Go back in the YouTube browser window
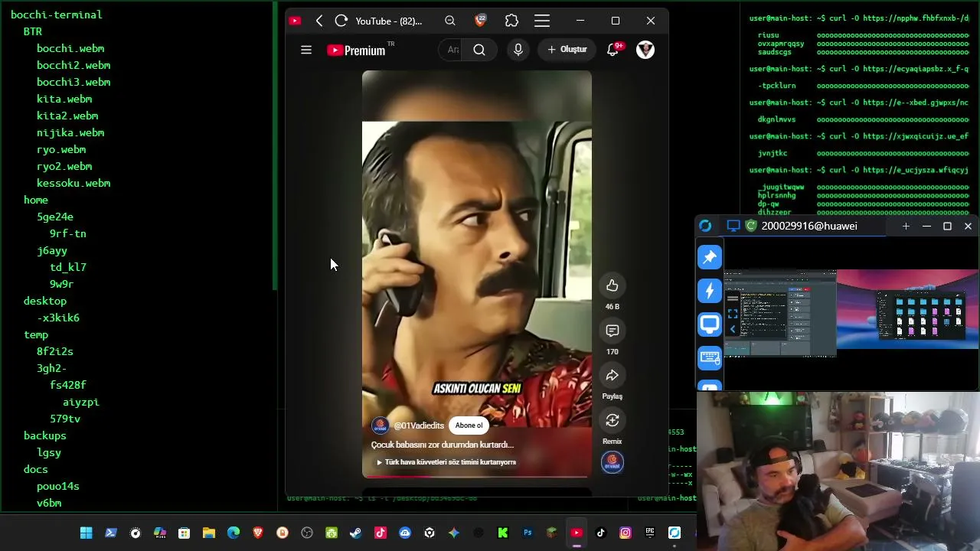The image size is (980, 551). [x=319, y=21]
